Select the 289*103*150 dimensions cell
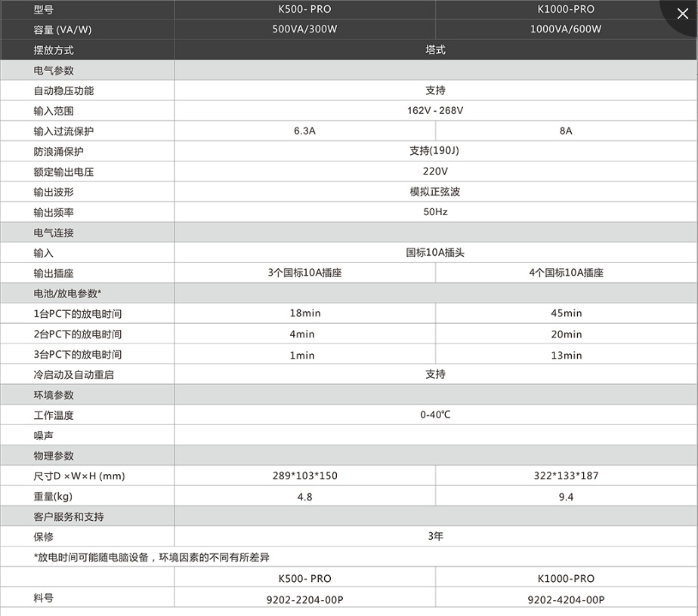698x616 pixels. 304,476
